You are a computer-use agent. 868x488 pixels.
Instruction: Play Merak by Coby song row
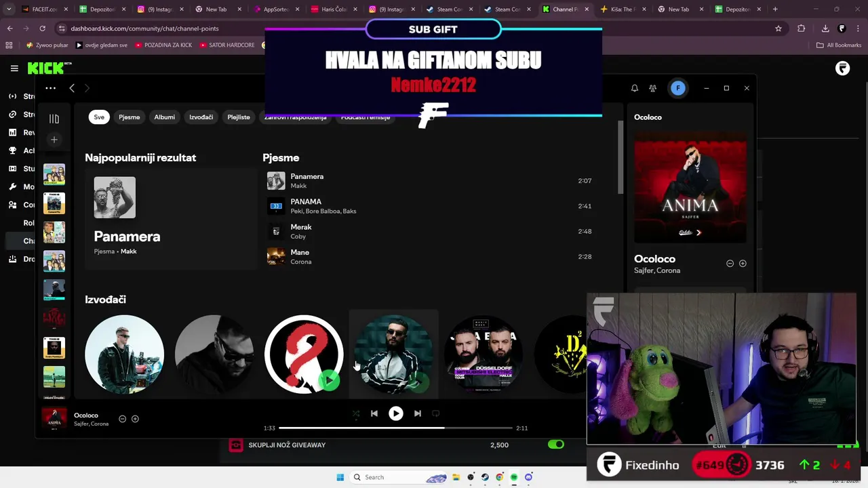(x=434, y=231)
